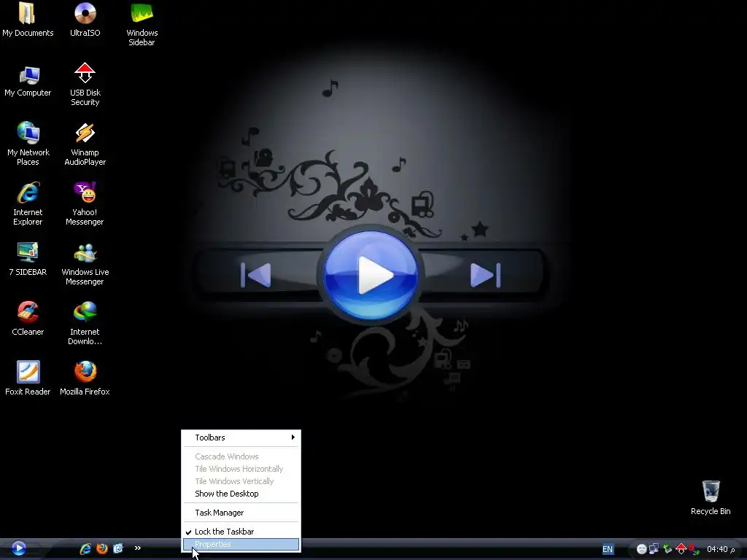Open the Start menu orb button
Image resolution: width=747 pixels, height=560 pixels.
[18, 548]
